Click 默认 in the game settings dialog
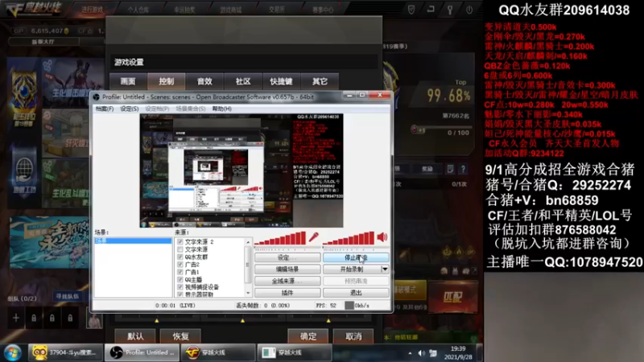Screen dimensions: 644x362 135,336
